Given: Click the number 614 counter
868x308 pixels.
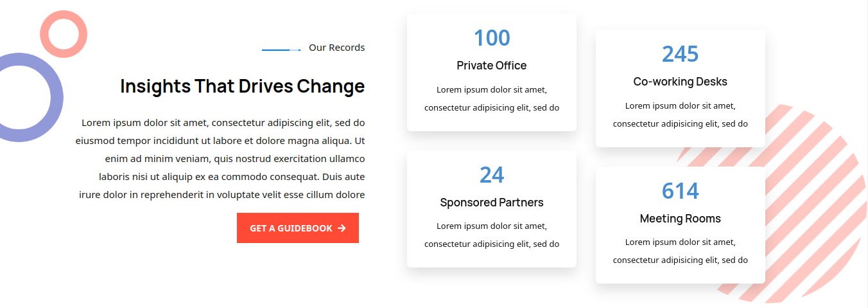Looking at the screenshot, I should [680, 191].
